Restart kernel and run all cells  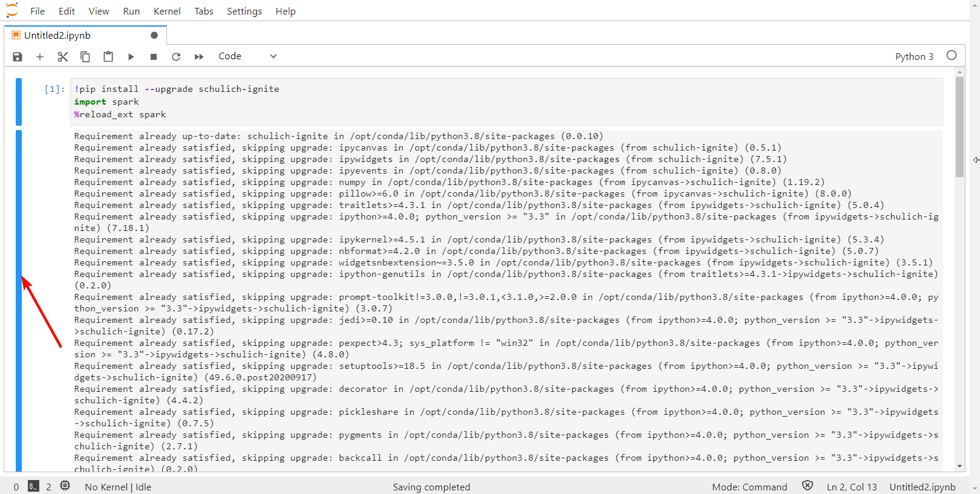click(x=199, y=57)
